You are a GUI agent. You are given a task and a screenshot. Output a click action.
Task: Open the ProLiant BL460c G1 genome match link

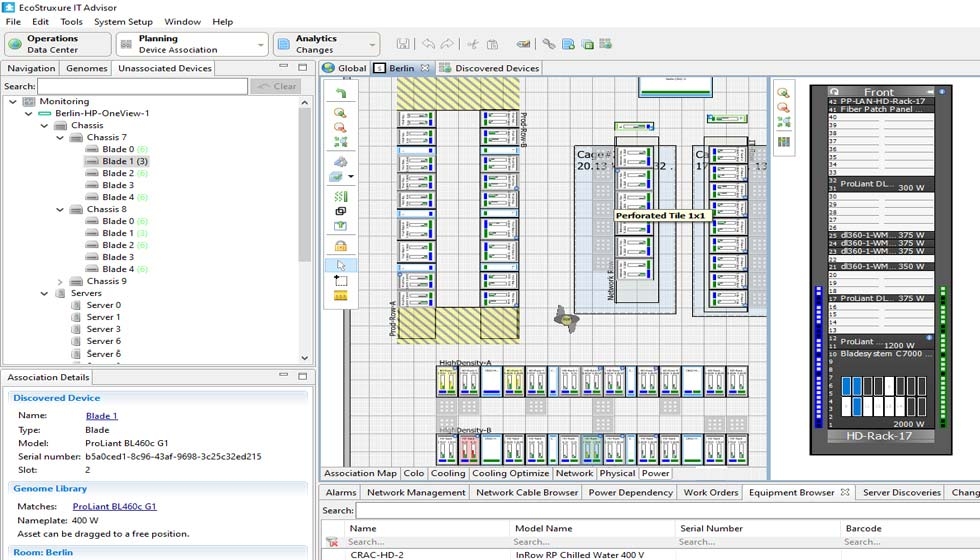(x=114, y=506)
